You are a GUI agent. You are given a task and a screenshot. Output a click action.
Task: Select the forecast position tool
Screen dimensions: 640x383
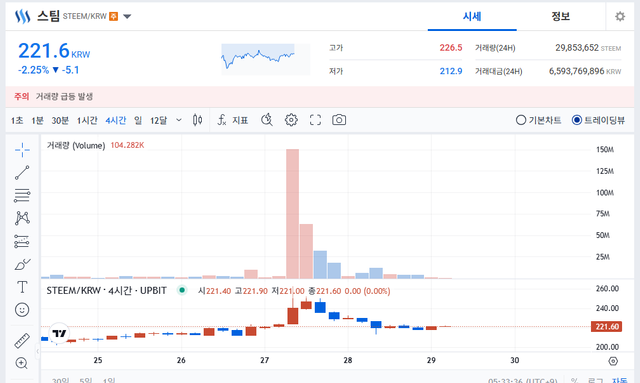[x=22, y=241]
